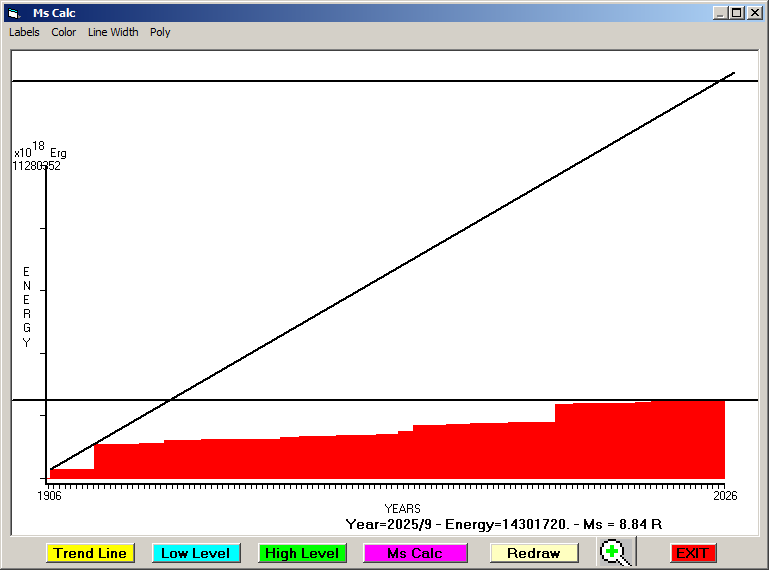Select the 2026 end year label
This screenshot has width=769, height=570.
point(724,495)
